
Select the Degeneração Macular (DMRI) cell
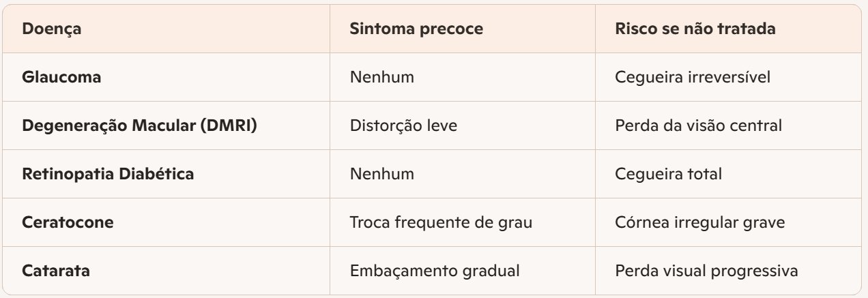139,125
